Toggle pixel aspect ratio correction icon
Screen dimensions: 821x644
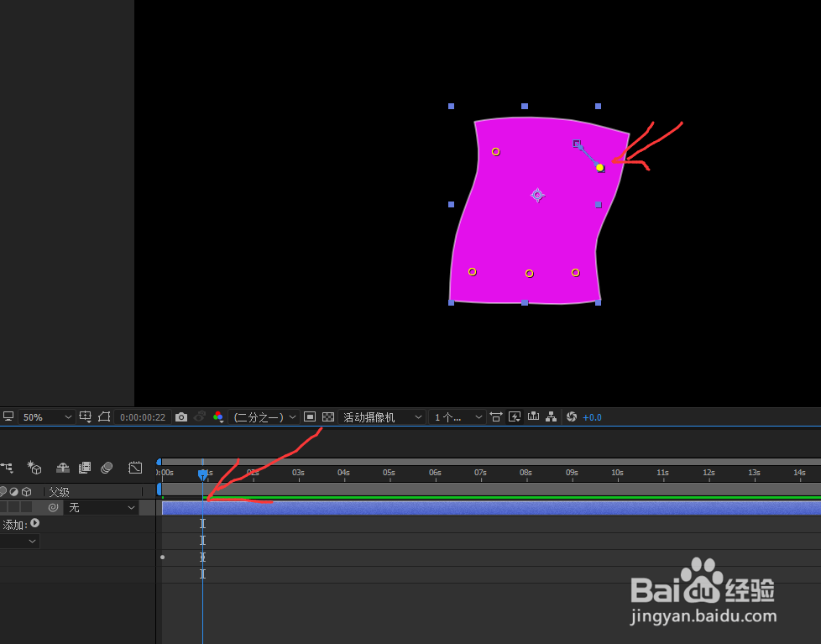[x=495, y=416]
